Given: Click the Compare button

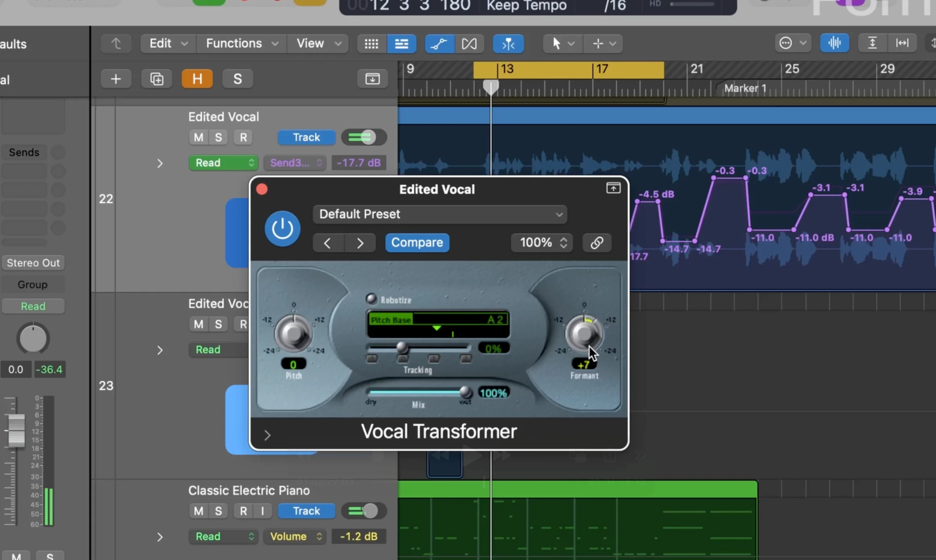Looking at the screenshot, I should point(417,242).
